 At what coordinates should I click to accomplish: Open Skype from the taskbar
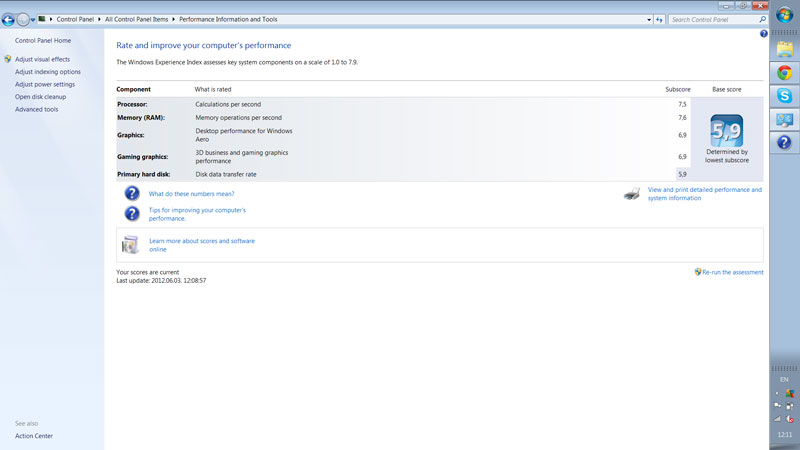coord(785,95)
